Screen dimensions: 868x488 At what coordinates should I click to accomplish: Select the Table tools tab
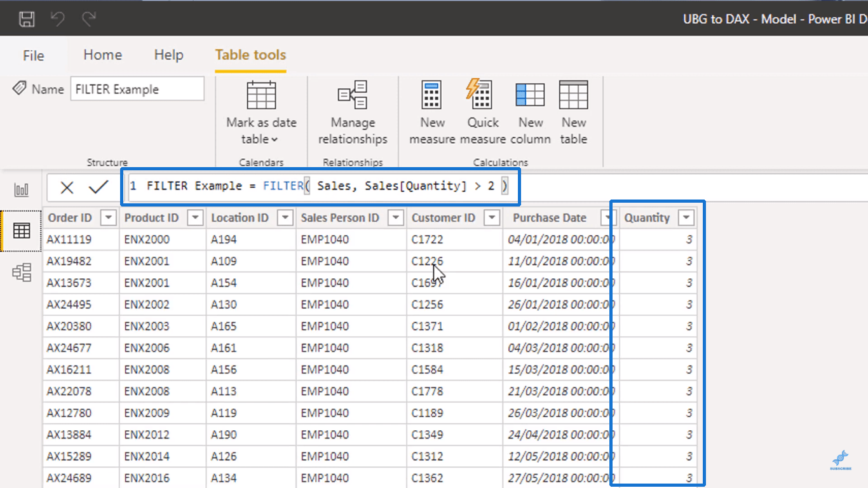(x=250, y=55)
